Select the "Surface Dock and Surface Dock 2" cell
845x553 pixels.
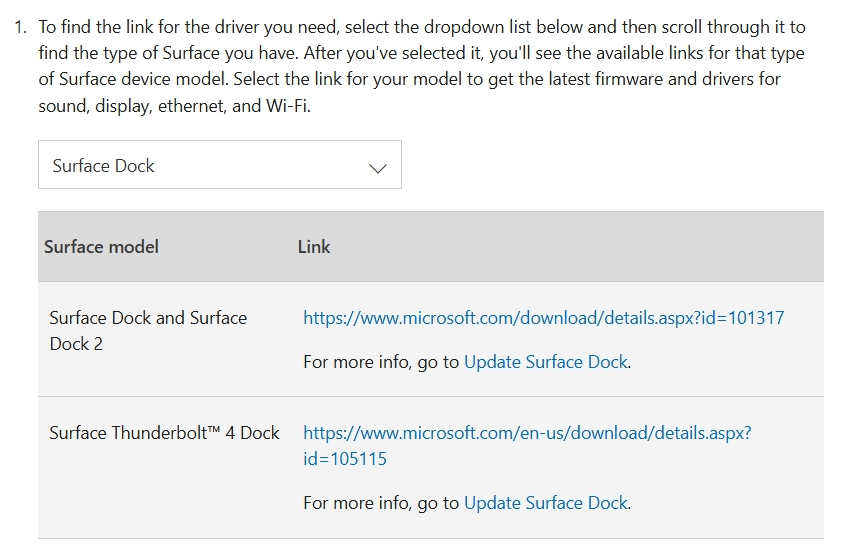point(147,330)
